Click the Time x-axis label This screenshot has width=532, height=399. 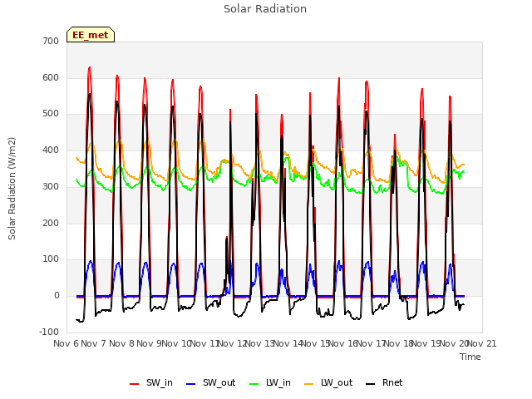point(470,357)
